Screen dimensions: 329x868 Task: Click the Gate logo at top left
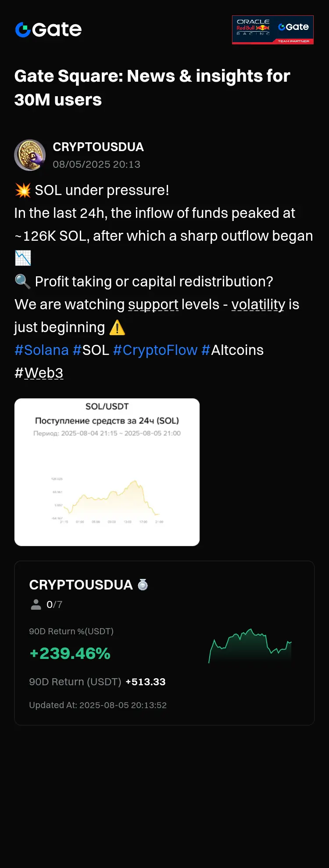coord(48,29)
